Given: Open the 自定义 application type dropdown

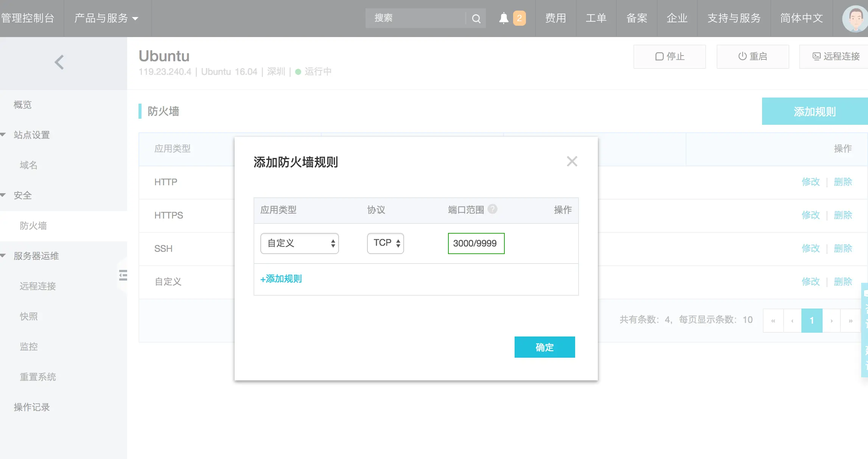Looking at the screenshot, I should point(299,243).
